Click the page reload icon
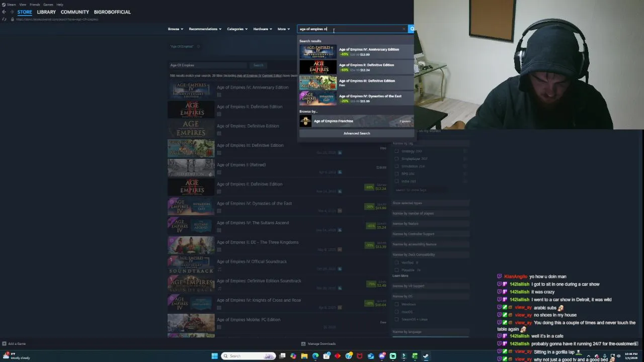 (x=5, y=19)
